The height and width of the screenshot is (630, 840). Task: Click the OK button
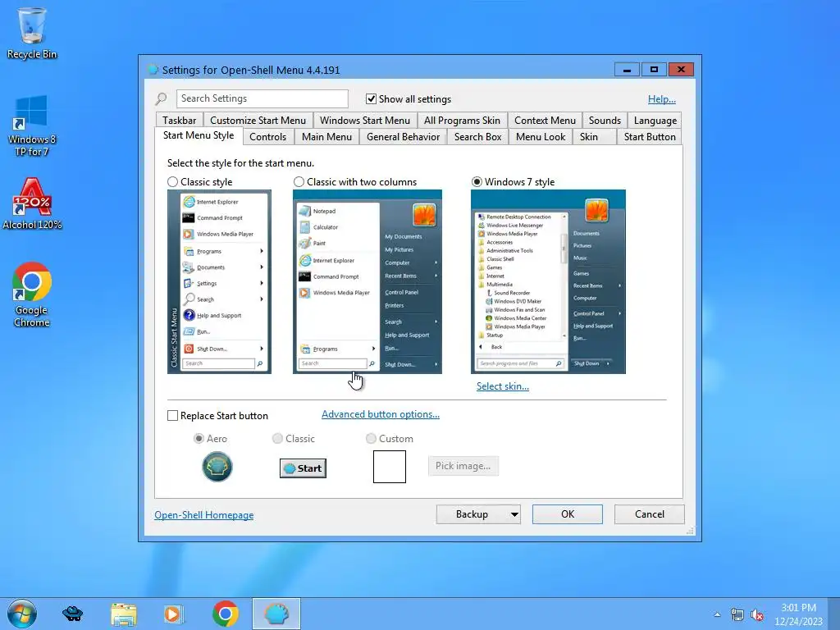tap(568, 514)
